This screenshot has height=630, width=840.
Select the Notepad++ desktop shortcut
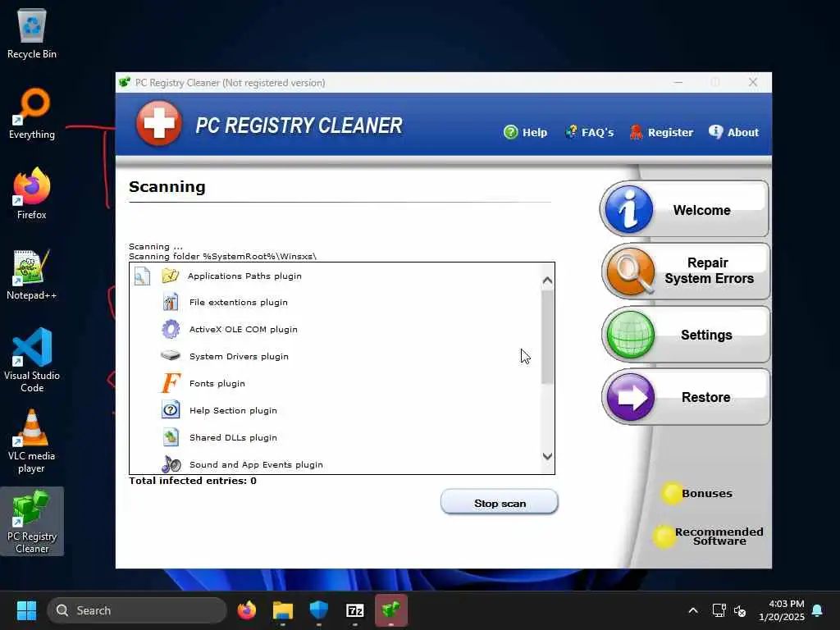click(32, 274)
